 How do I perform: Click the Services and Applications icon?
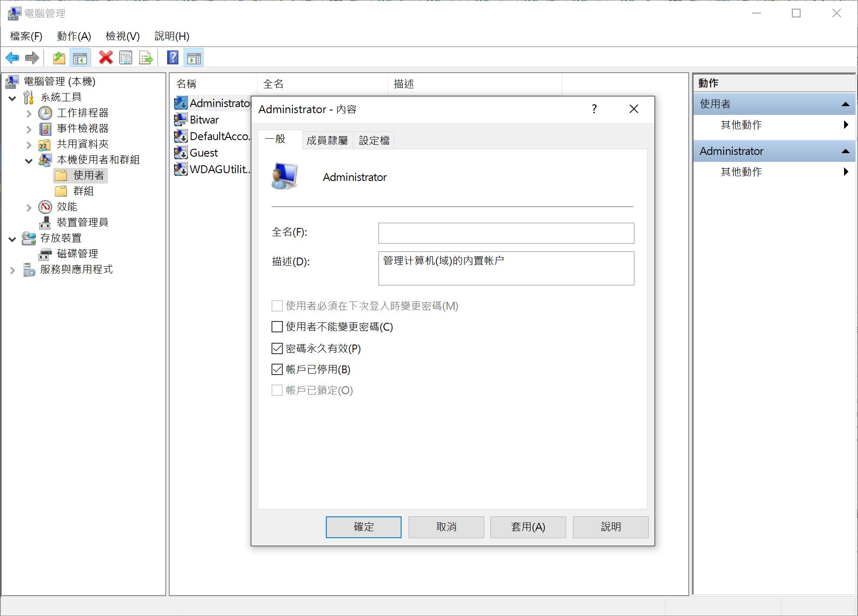tap(29, 270)
